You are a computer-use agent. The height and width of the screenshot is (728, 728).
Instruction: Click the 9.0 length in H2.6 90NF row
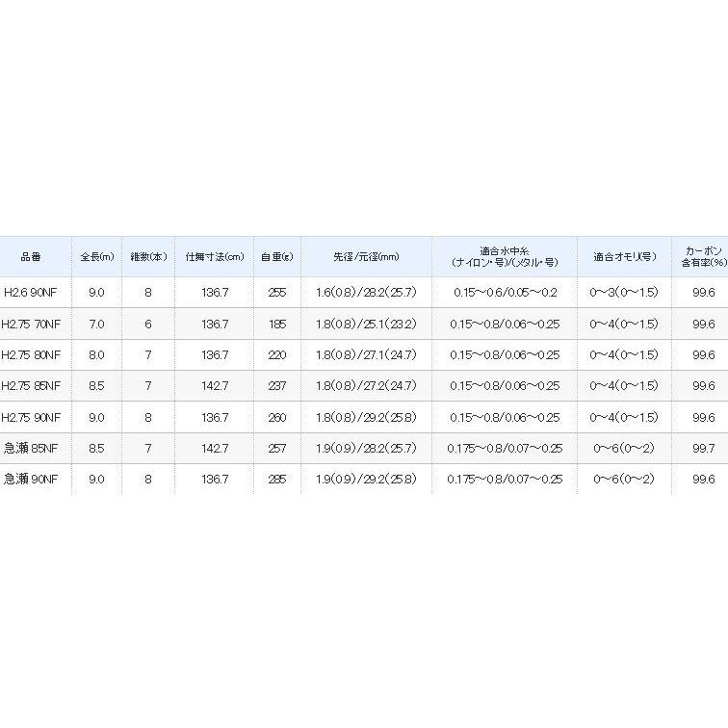96,293
